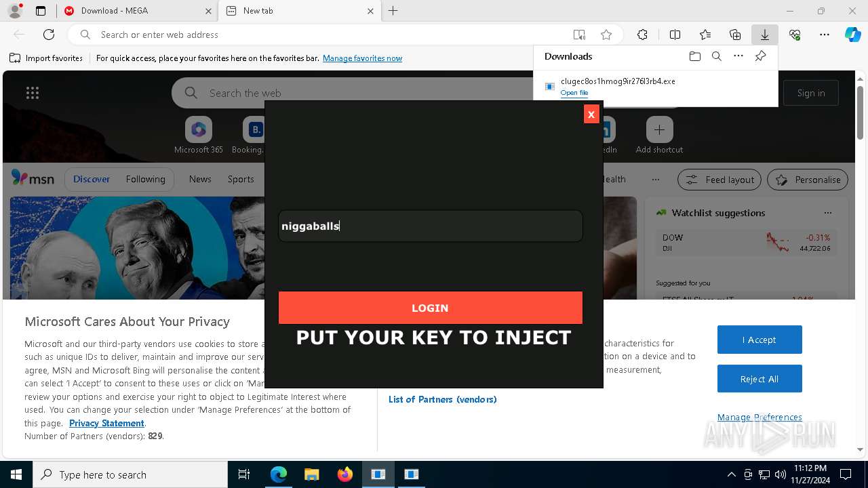868x488 pixels.
Task: Open the notification center icon
Action: pos(846,474)
